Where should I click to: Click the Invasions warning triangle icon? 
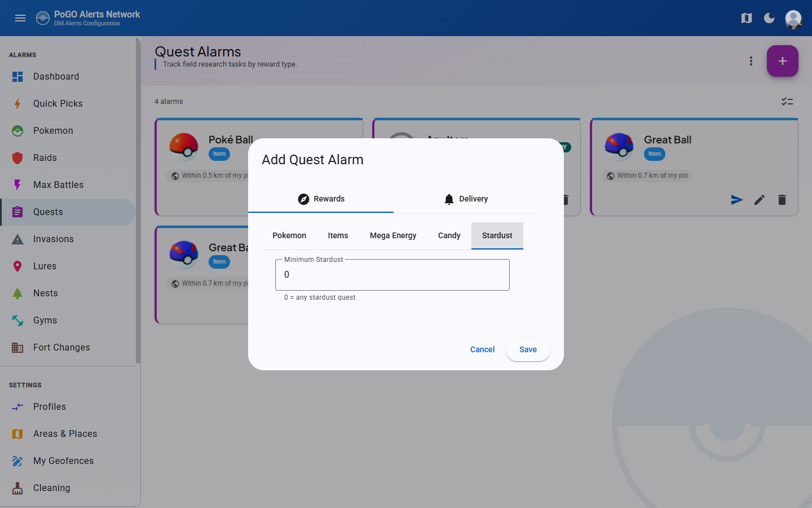coord(17,239)
